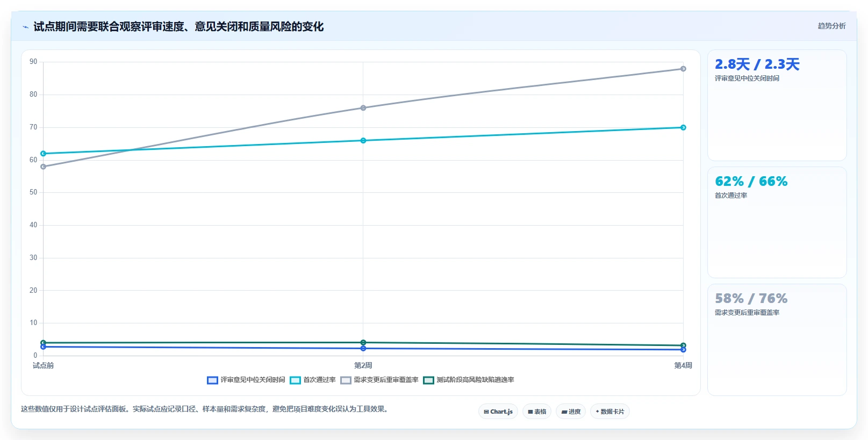
Task: Select the gray 重审覆盖率 point at 第2周
Action: (363, 108)
